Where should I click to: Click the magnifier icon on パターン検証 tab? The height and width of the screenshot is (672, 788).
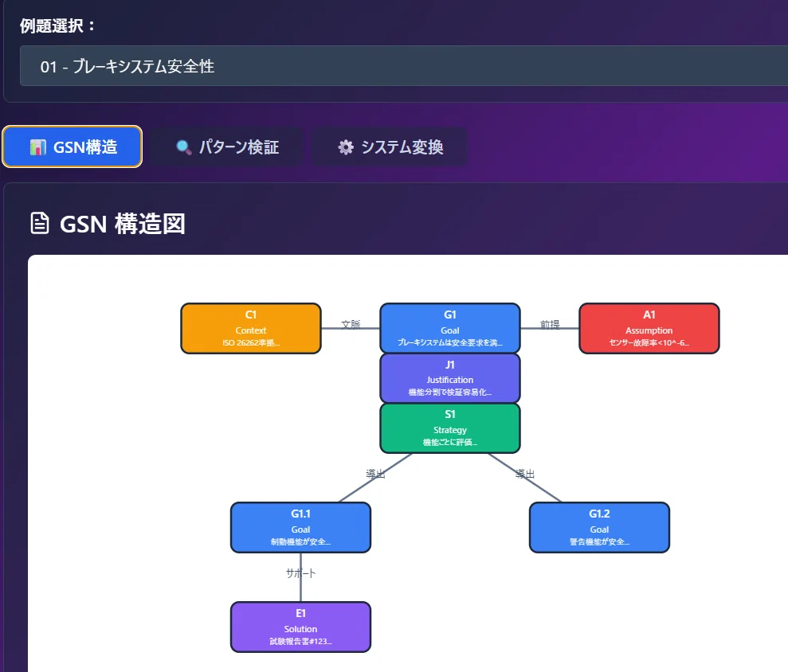pos(183,147)
